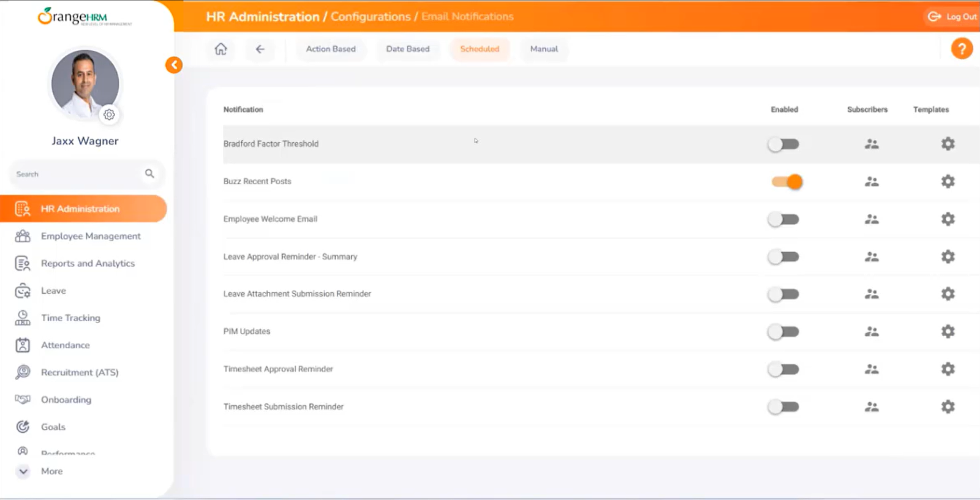This screenshot has width=980, height=500.
Task: Focus the sidebar Search field
Action: (86, 174)
